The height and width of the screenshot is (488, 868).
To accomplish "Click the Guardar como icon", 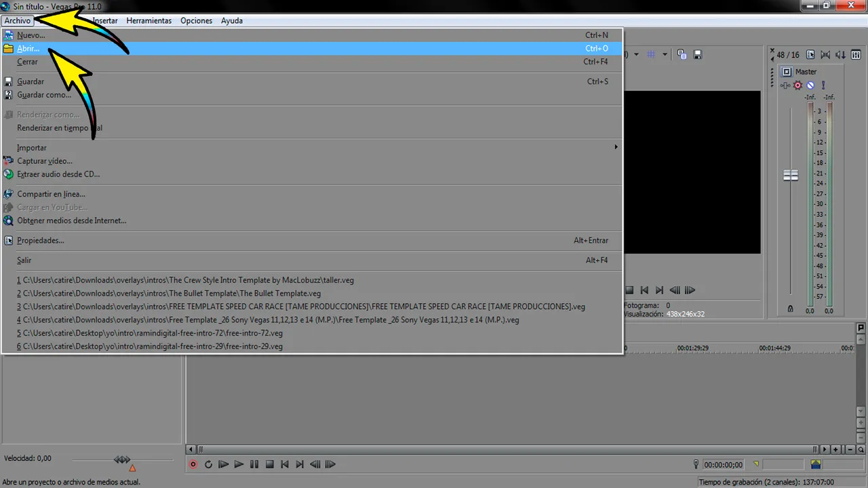I will click(x=9, y=95).
